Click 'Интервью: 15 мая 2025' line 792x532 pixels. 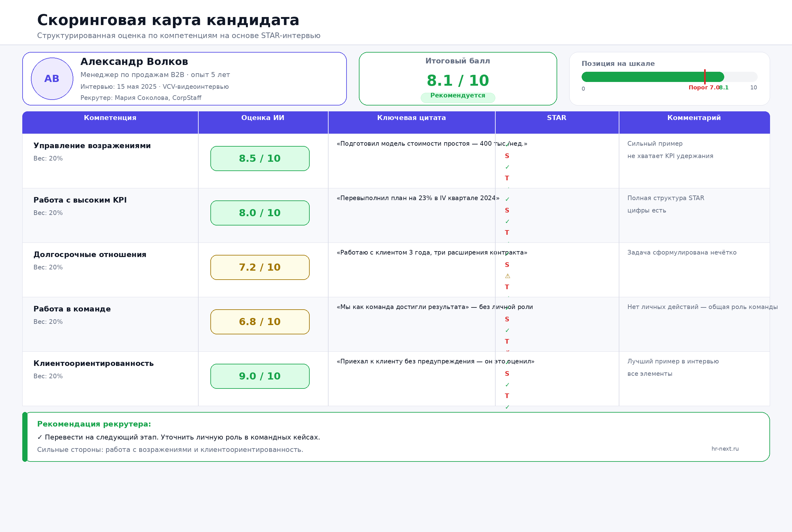tap(154, 87)
